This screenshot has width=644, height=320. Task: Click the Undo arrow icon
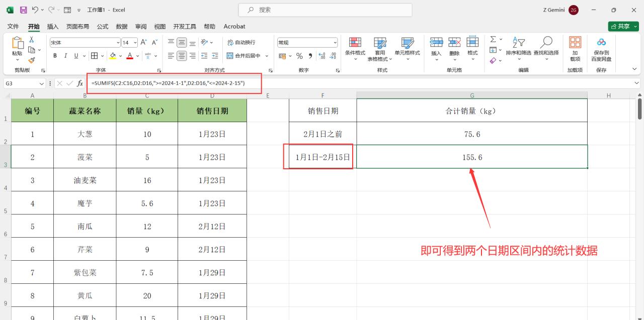(35, 10)
